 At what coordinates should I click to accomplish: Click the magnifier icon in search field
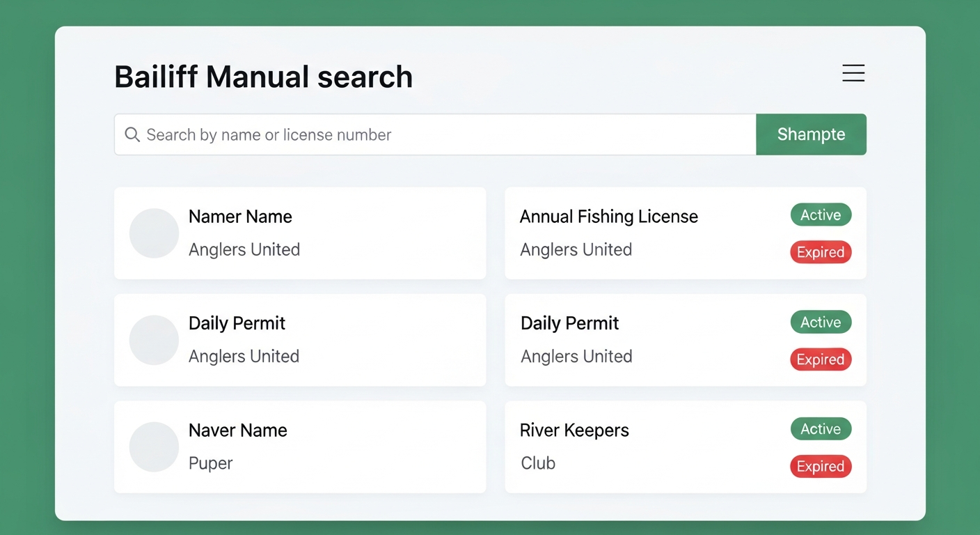coord(132,134)
